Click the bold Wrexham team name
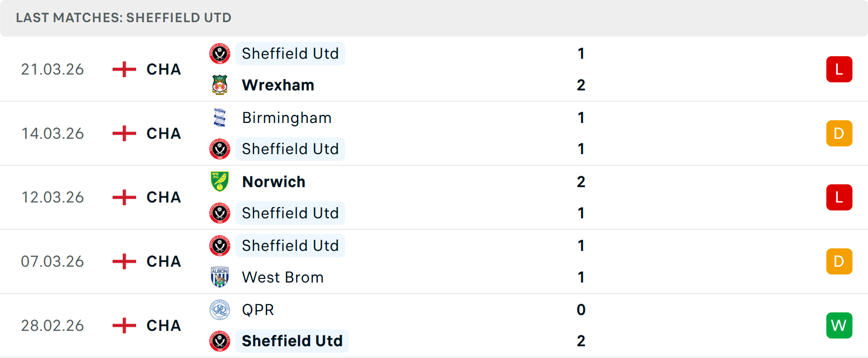The height and width of the screenshot is (358, 868). (278, 85)
